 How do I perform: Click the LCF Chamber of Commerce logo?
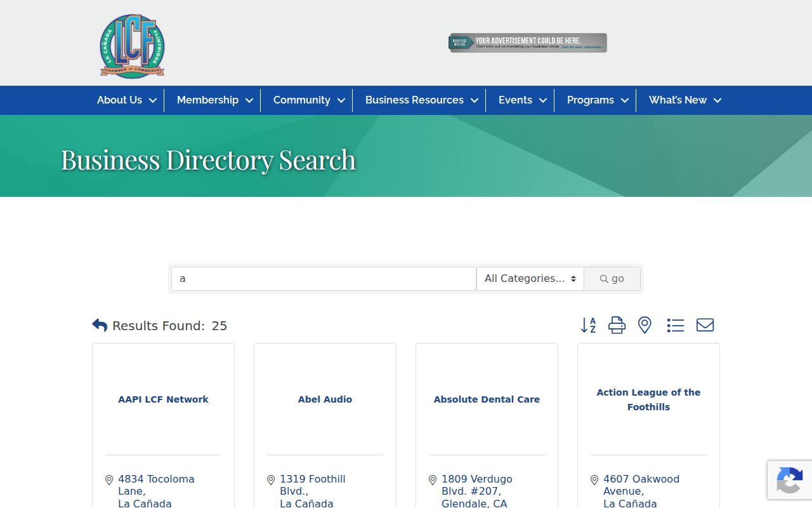[132, 46]
